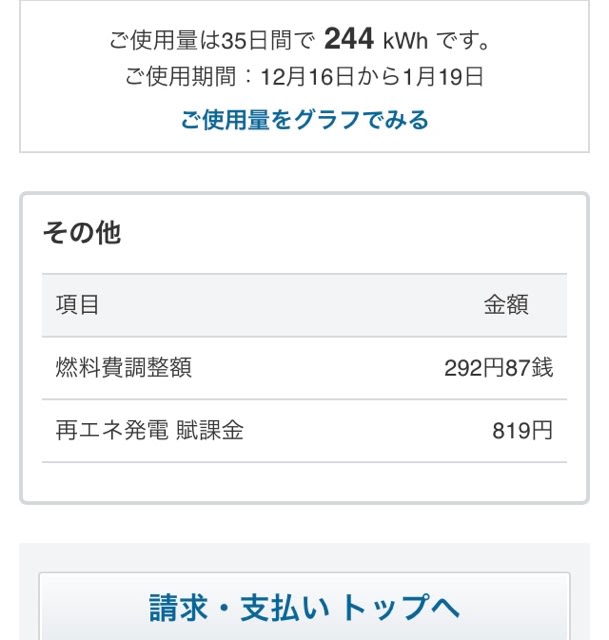Click the ご使用量は35日間で text

212,40
